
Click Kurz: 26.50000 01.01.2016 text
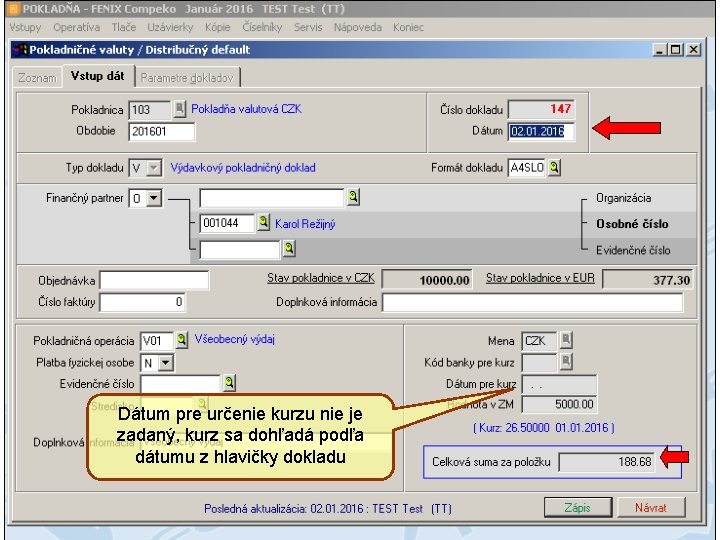(544, 428)
